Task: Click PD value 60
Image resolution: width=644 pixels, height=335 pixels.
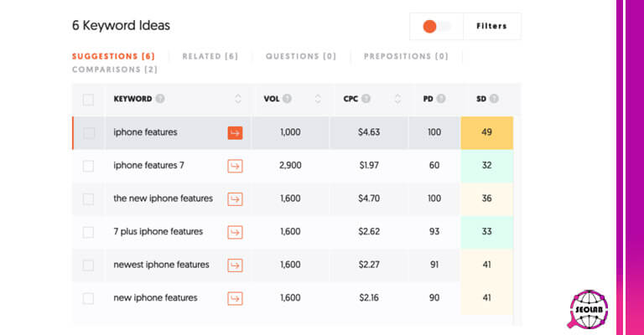Action: [434, 166]
